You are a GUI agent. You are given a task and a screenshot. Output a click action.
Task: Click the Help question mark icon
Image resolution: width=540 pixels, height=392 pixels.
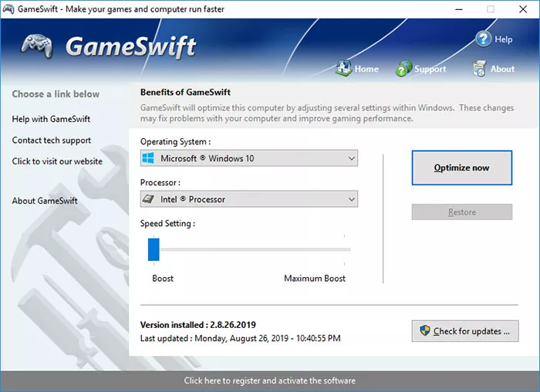point(483,39)
